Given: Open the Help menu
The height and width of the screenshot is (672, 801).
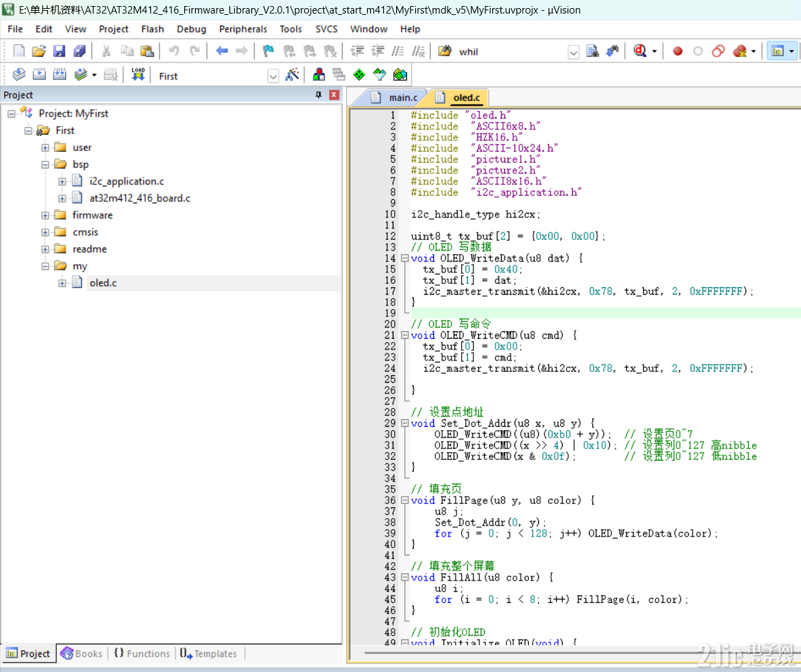Looking at the screenshot, I should pyautogui.click(x=410, y=29).
